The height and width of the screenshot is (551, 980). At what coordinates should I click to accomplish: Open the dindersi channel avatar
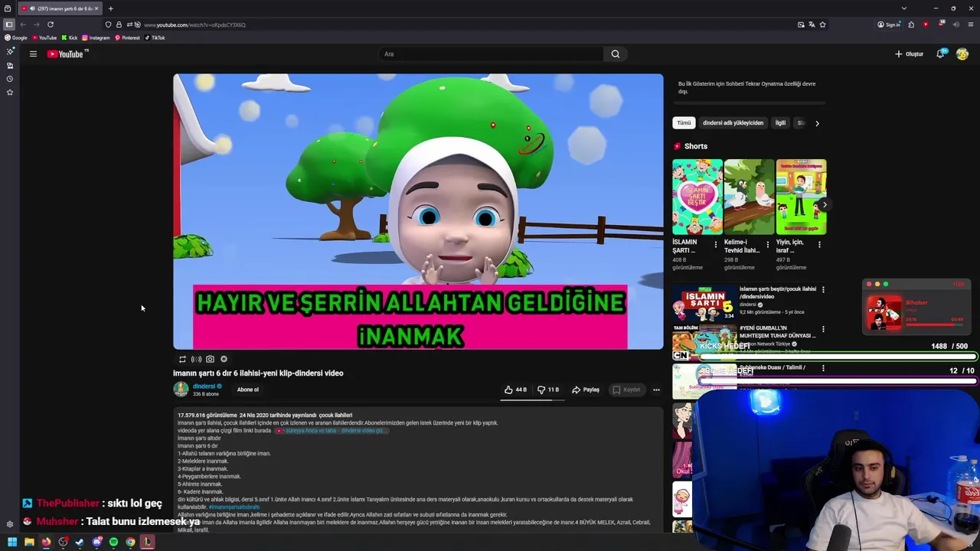pyautogui.click(x=181, y=390)
